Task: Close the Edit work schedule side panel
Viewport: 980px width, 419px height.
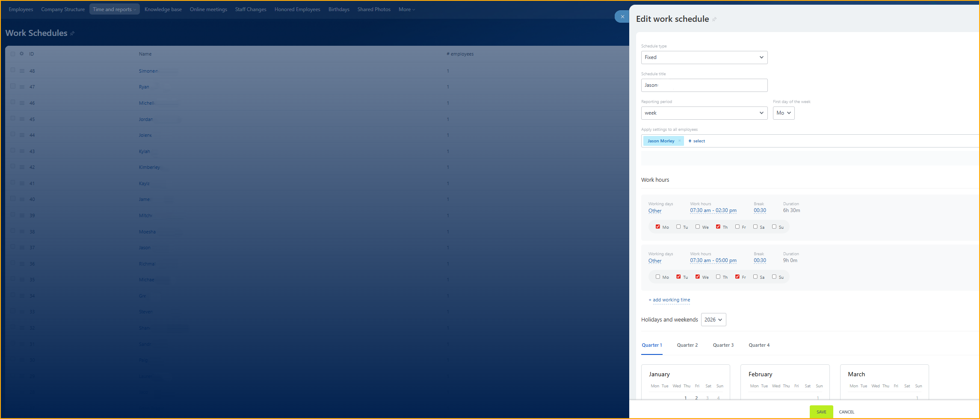Action: click(622, 17)
